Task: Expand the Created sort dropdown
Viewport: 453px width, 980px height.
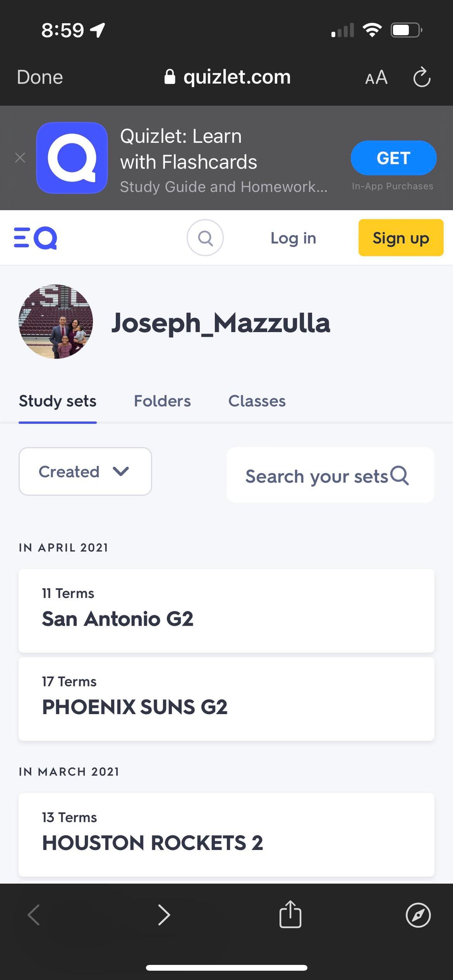Action: pos(85,471)
